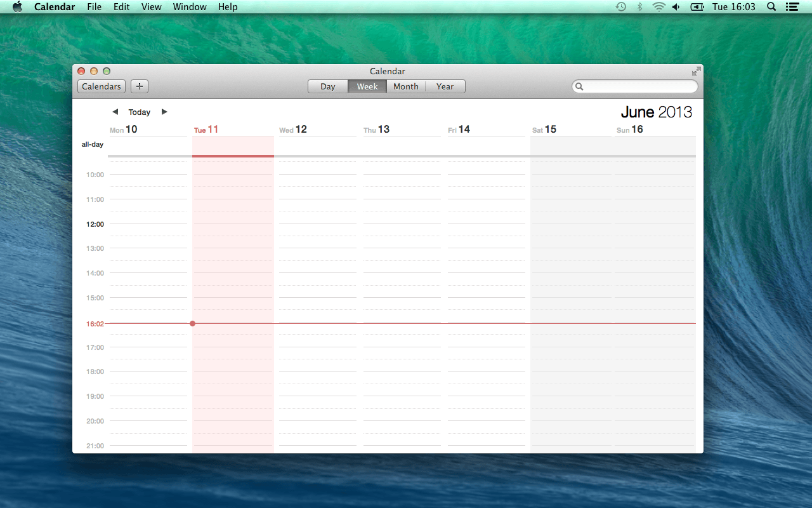The width and height of the screenshot is (812, 508).
Task: Open the Help menu
Action: click(228, 7)
